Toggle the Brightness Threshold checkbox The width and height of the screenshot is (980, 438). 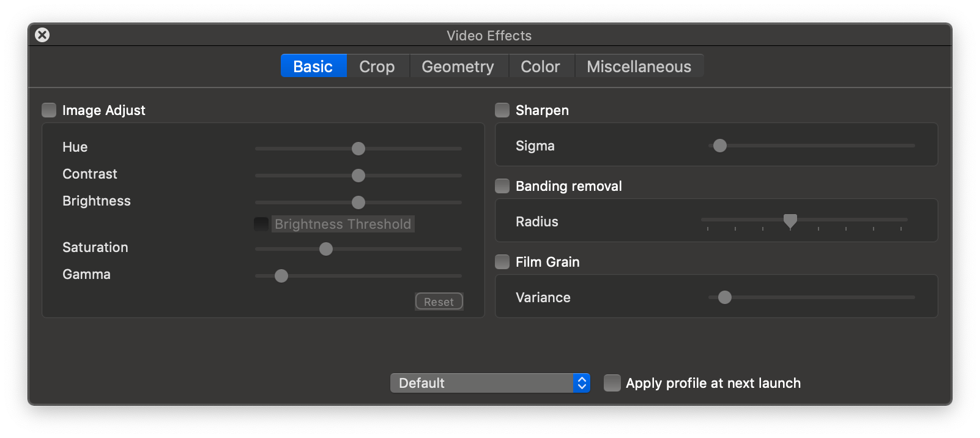coord(261,224)
